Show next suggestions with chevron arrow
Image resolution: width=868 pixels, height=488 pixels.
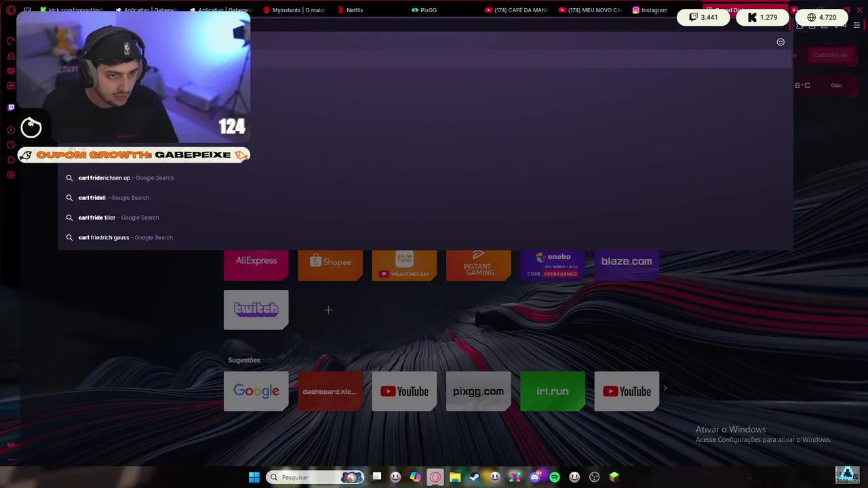point(665,389)
